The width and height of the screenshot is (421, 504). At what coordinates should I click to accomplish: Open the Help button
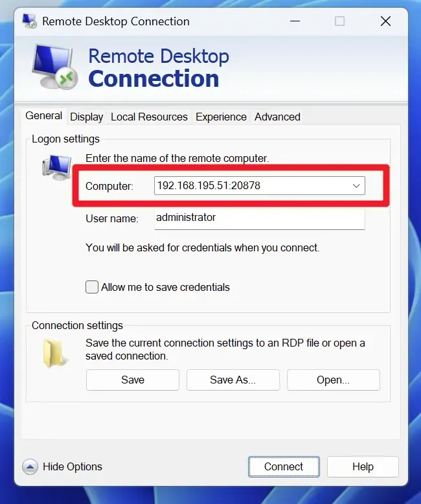coord(363,466)
